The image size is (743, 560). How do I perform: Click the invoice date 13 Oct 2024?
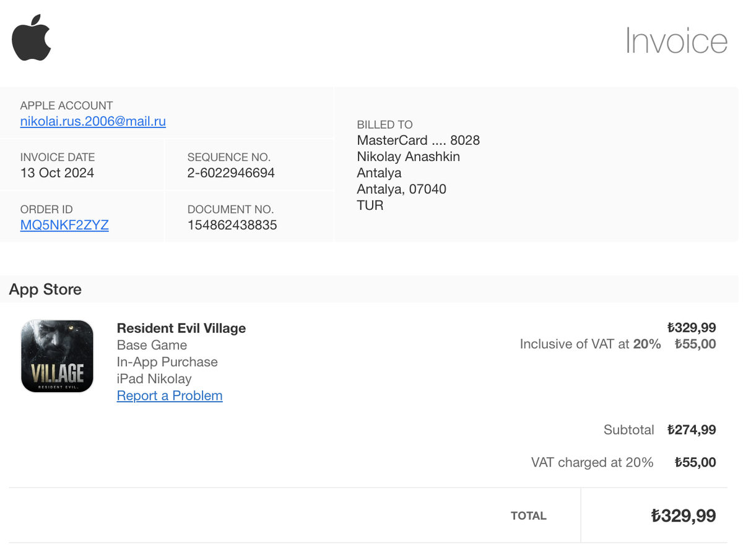[57, 173]
